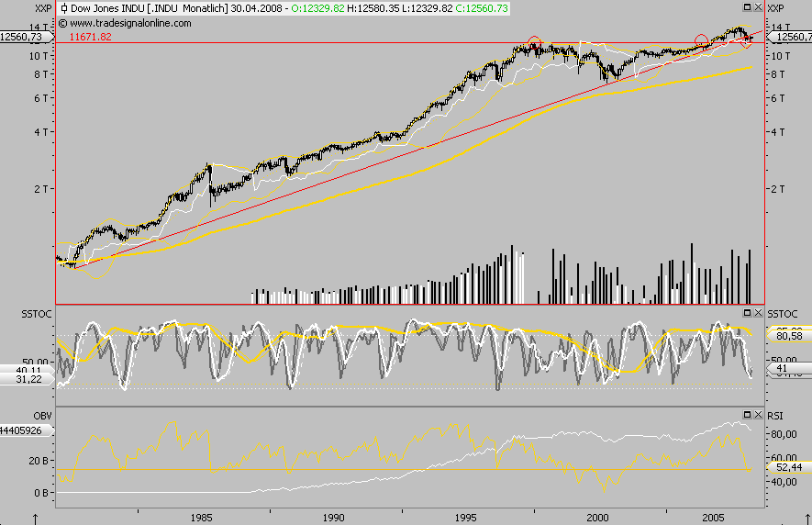Close the OBV/RSI indicator pane
This screenshot has height=525, width=812.
pos(758,414)
